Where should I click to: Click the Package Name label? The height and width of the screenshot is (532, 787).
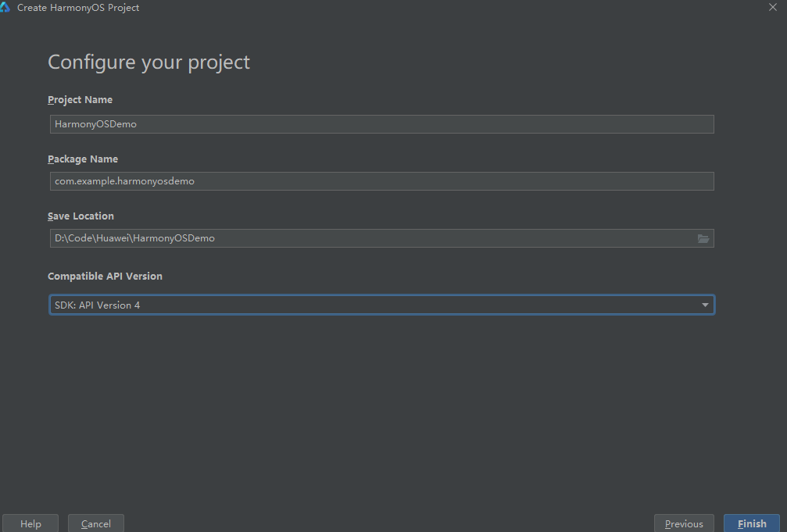(83, 159)
